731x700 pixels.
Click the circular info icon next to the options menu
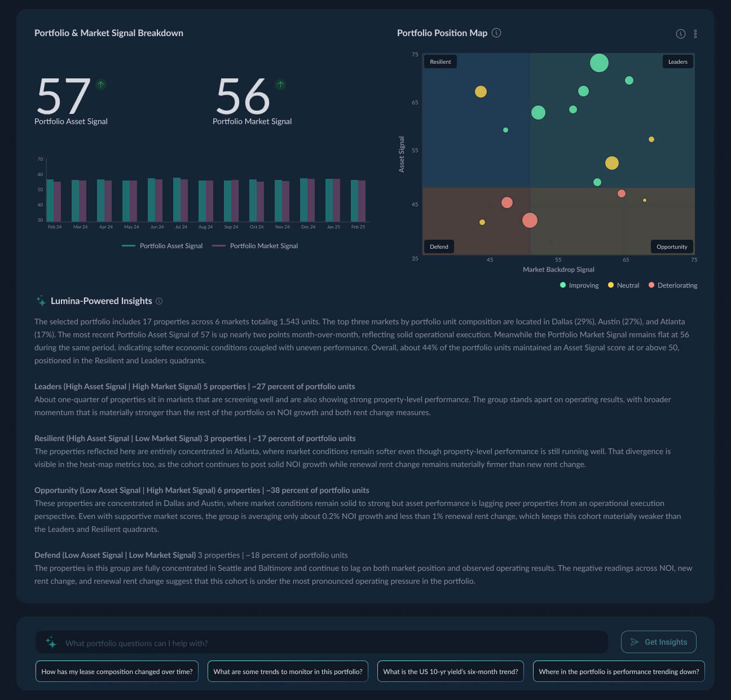coord(681,34)
